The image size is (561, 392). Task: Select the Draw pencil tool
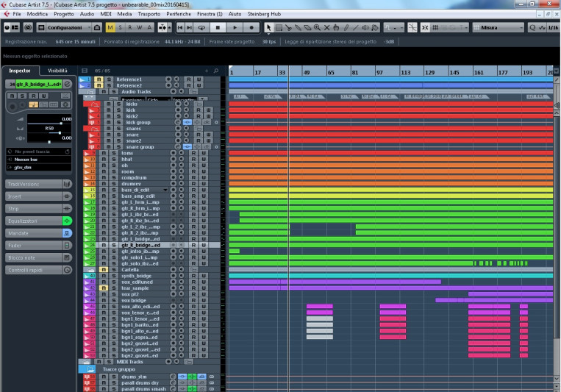(x=346, y=27)
